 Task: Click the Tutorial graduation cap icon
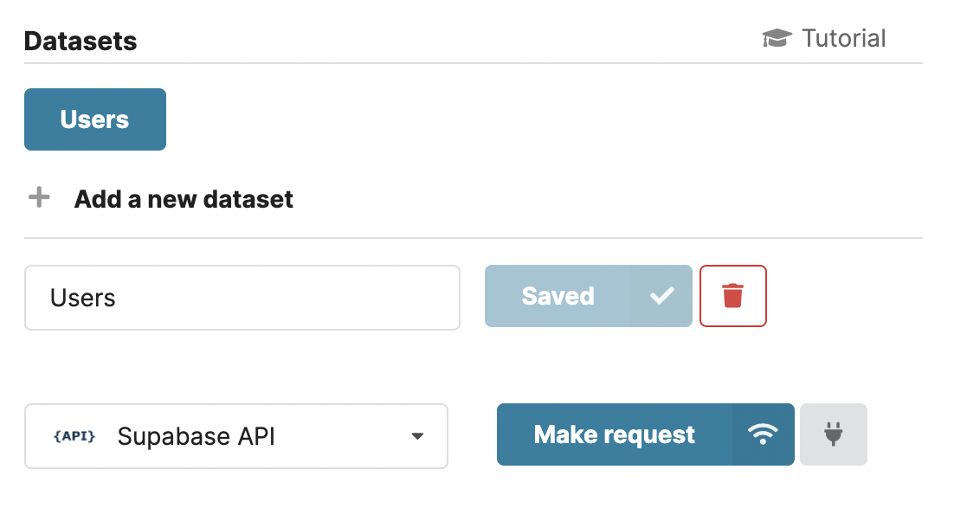777,38
